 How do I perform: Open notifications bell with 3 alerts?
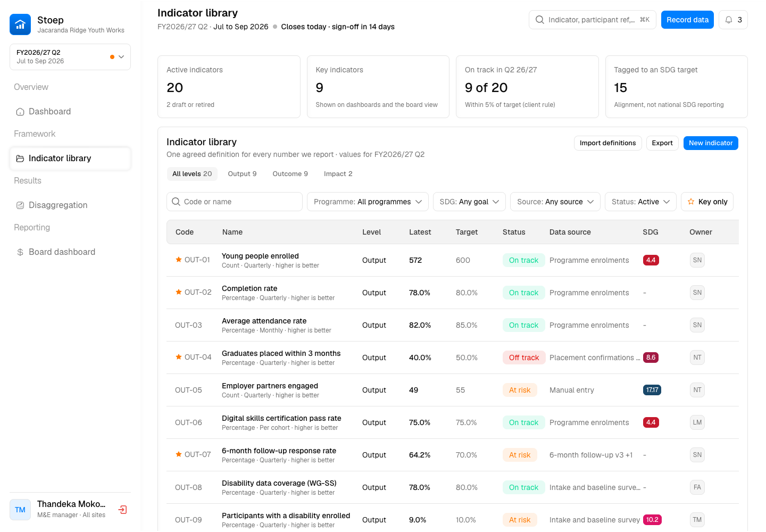(733, 20)
